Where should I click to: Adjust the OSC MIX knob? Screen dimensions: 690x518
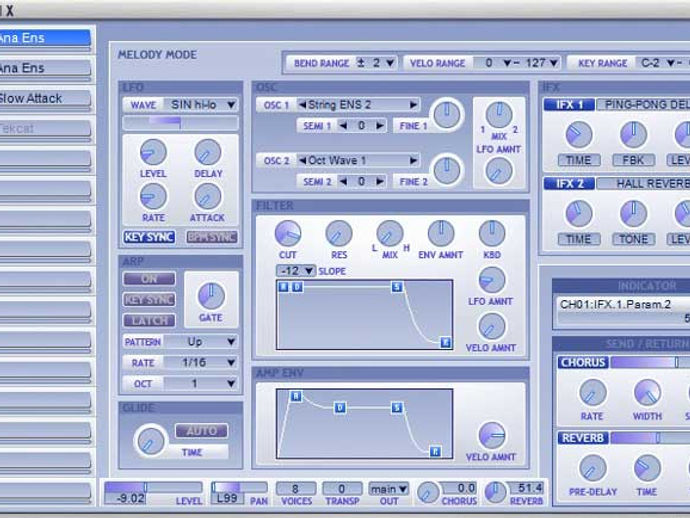[x=499, y=115]
